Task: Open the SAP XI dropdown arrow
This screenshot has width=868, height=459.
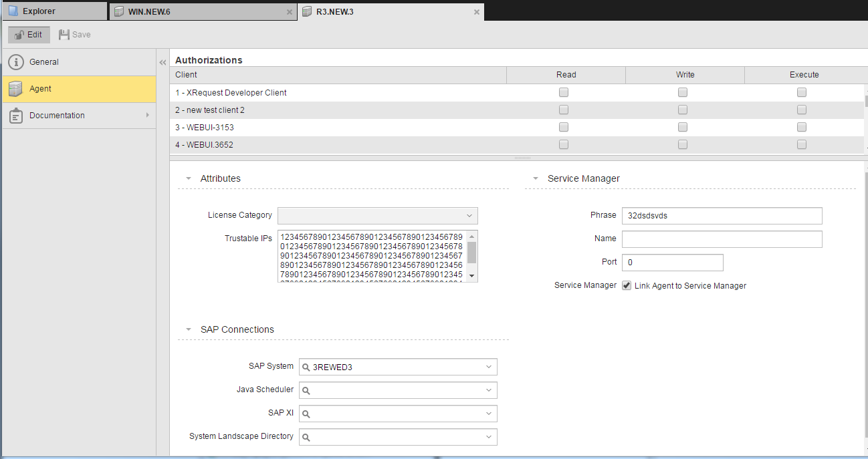Action: click(x=489, y=414)
